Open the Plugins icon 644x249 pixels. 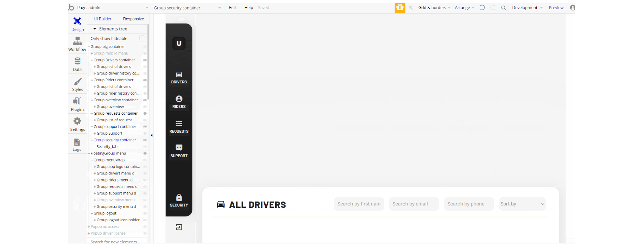[77, 101]
